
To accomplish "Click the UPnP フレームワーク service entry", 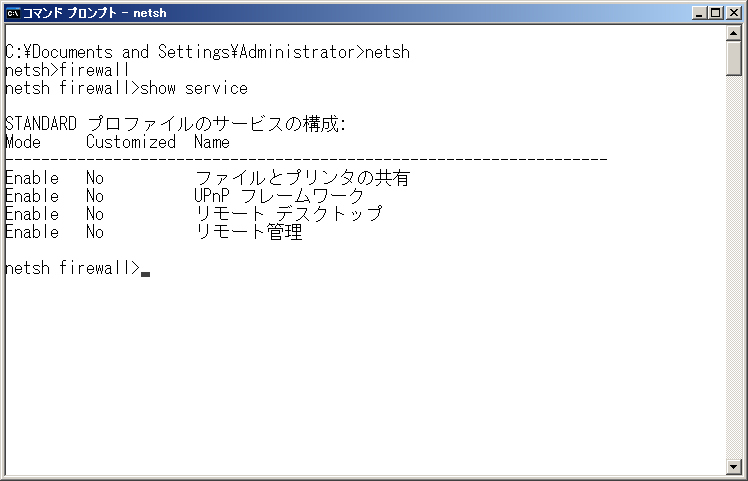I will (x=280, y=196).
